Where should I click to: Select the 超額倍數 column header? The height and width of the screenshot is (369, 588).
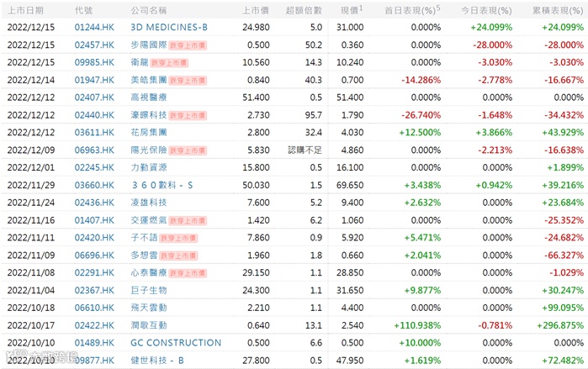click(x=304, y=10)
